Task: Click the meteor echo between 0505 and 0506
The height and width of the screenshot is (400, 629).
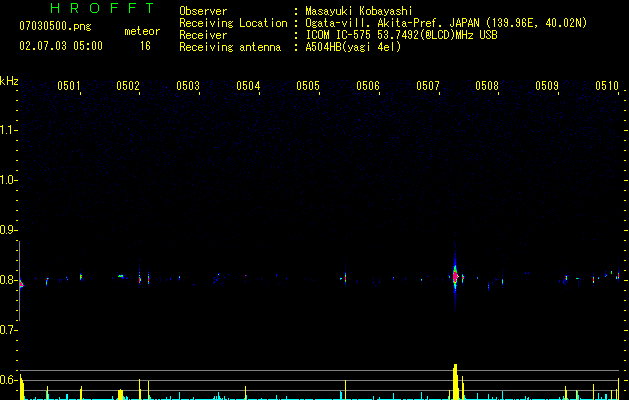Action: pos(345,278)
